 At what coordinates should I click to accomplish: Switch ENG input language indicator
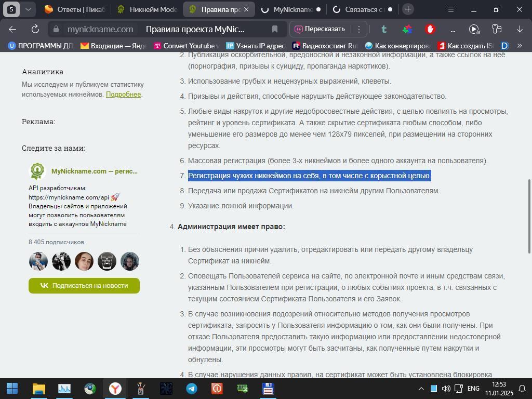[x=473, y=389]
